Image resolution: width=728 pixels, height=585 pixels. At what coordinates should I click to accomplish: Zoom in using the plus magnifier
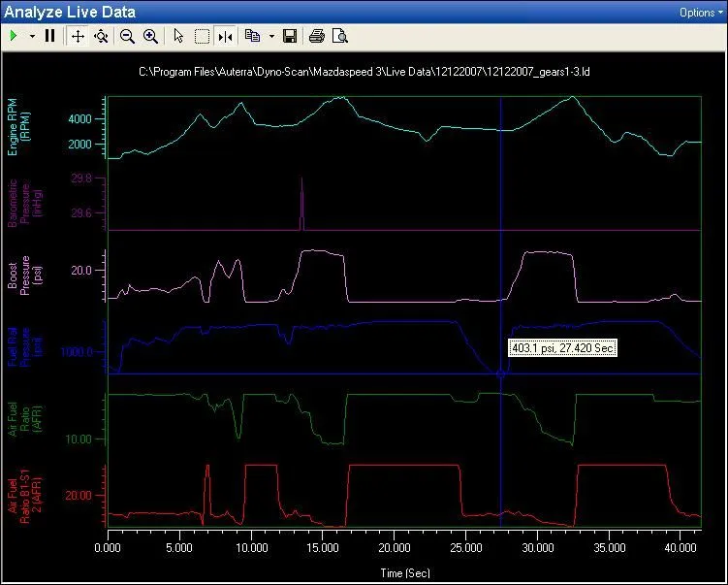tap(150, 36)
